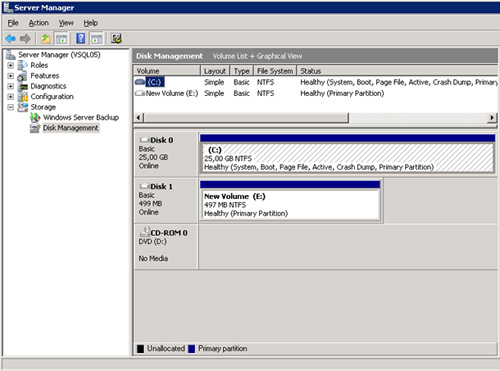Click the CD-ROM 0 DVD (D:) label
Screen dimensions: 500x371
[166, 246]
